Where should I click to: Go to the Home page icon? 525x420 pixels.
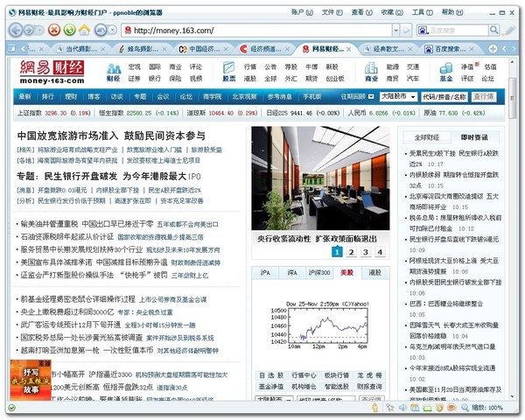point(84,30)
